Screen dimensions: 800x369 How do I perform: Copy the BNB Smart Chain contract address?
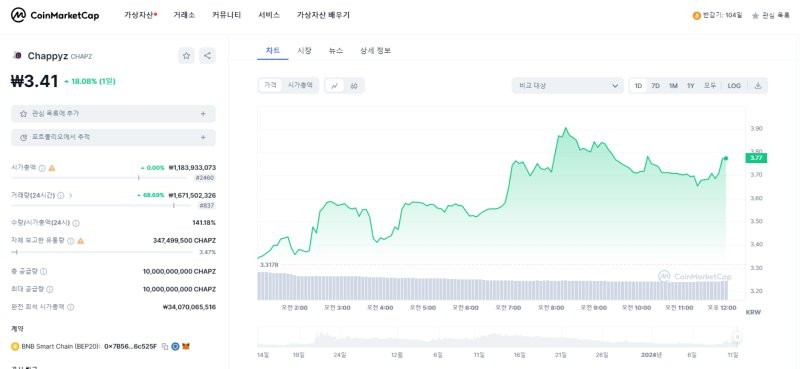pos(165,347)
